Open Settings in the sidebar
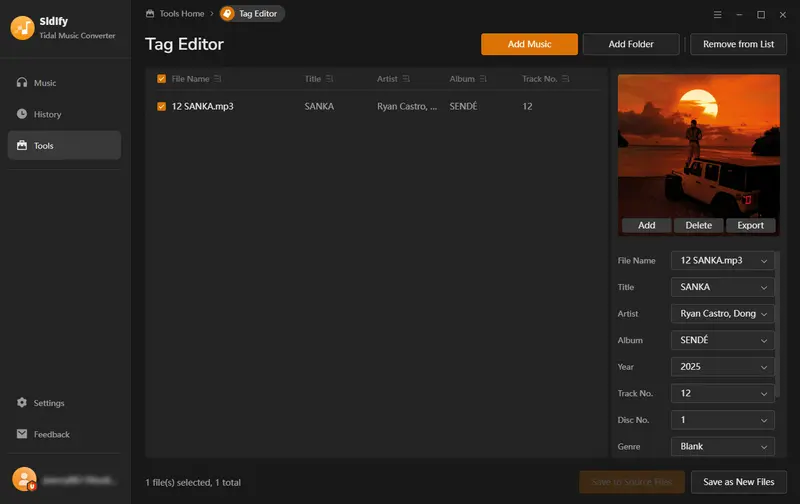The height and width of the screenshot is (504, 800). (x=64, y=403)
